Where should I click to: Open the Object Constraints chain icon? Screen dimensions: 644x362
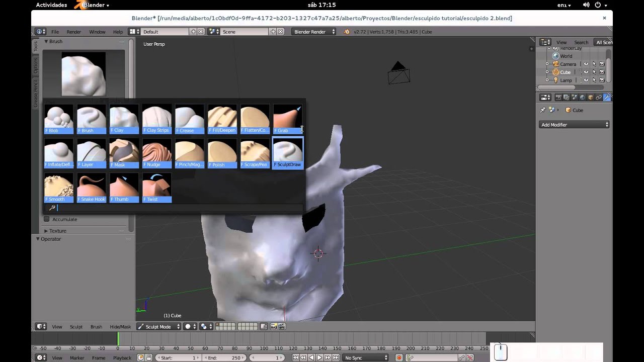click(599, 97)
